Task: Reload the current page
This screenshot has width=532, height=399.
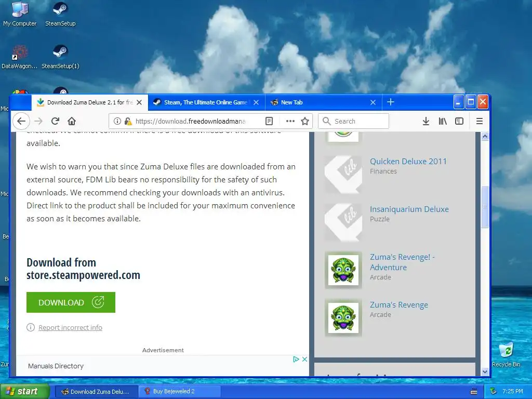Action: pos(55,121)
